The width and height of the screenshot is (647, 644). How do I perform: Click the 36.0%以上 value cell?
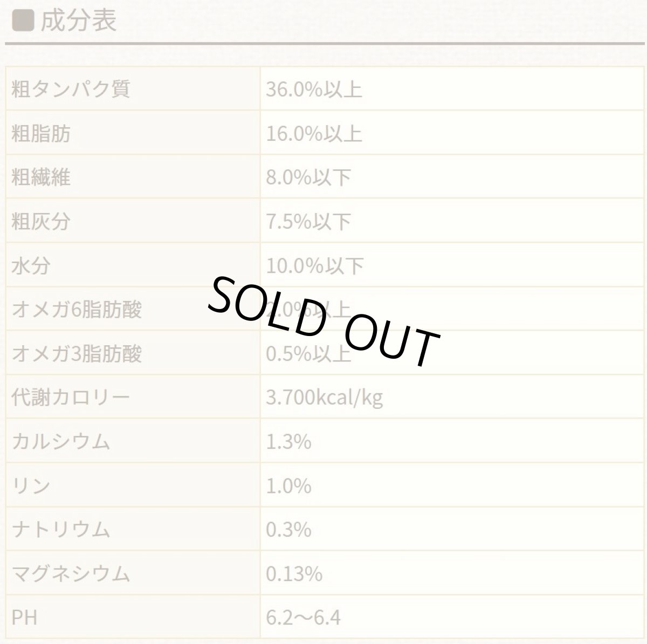tap(314, 90)
